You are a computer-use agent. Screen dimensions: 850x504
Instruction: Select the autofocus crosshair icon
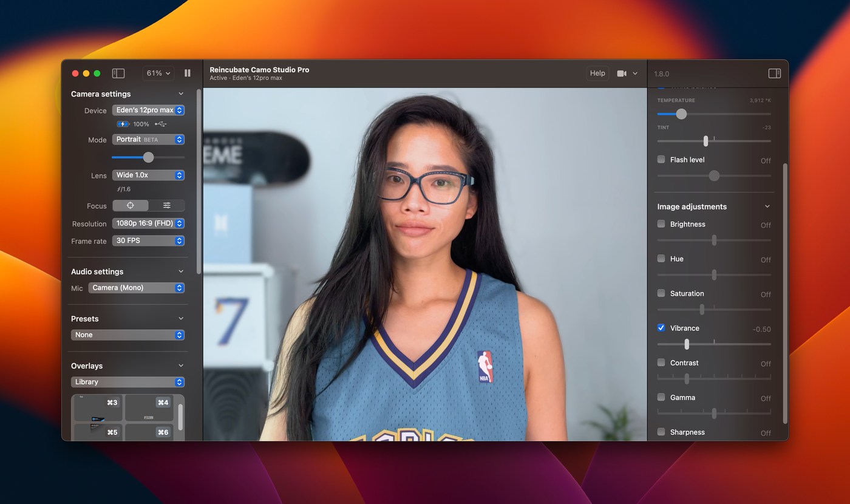131,206
